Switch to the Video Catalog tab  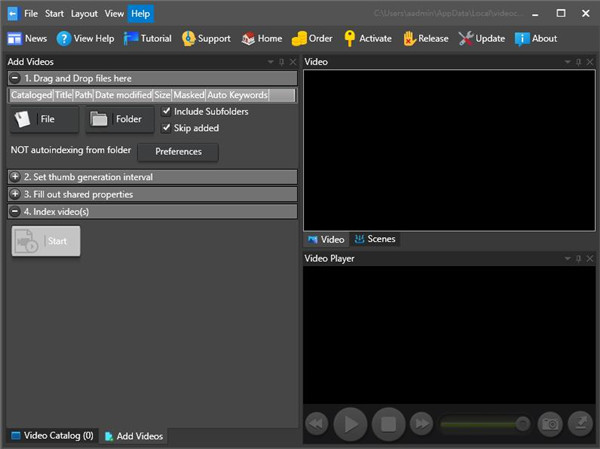[51, 436]
